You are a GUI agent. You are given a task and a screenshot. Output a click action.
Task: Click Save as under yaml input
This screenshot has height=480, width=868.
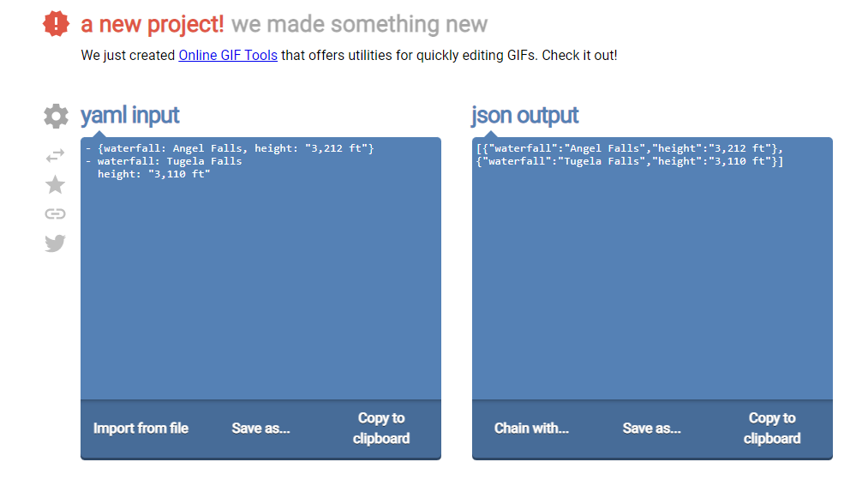(260, 429)
